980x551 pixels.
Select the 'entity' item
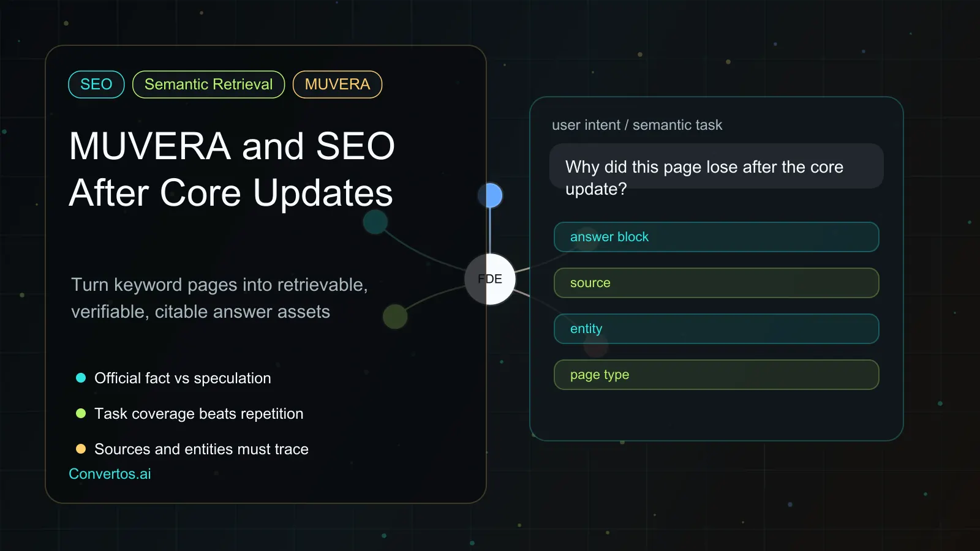pyautogui.click(x=717, y=329)
